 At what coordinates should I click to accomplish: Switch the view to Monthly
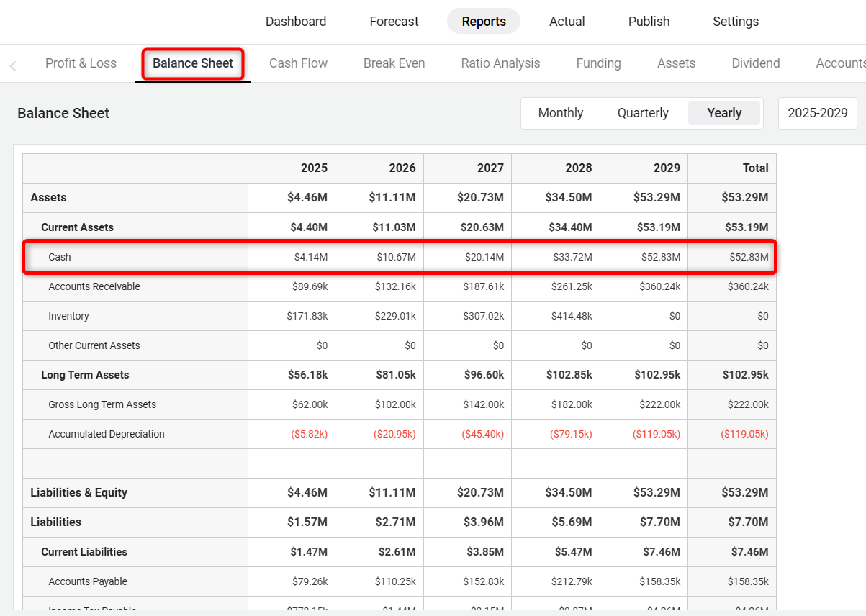(561, 113)
